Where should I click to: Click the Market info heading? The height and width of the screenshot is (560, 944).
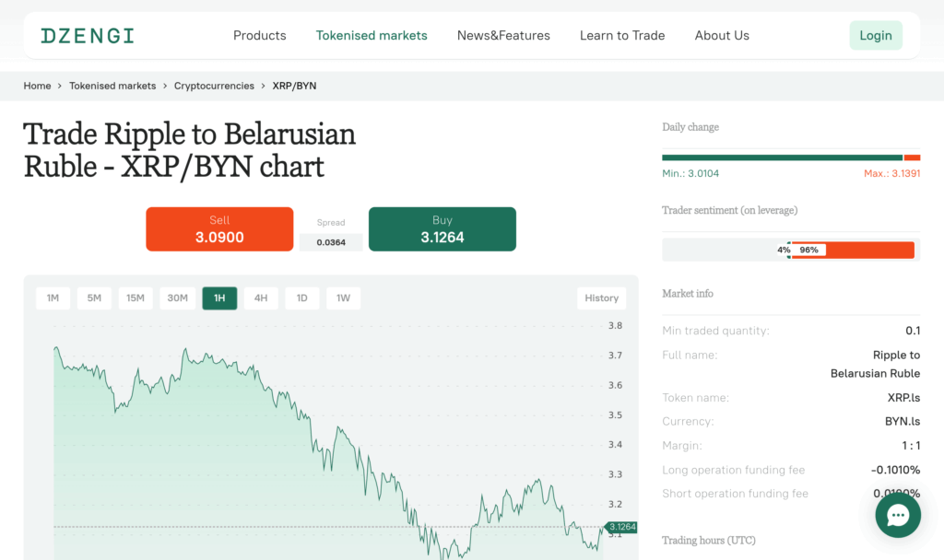[x=688, y=294]
